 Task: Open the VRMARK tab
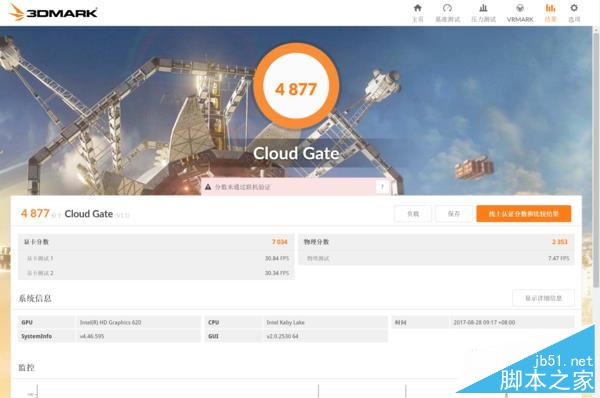click(520, 13)
